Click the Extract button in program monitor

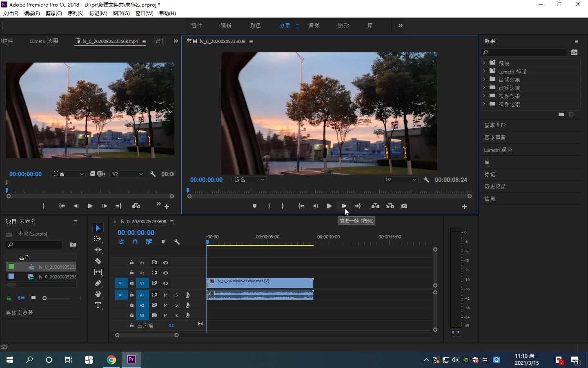[x=390, y=206]
